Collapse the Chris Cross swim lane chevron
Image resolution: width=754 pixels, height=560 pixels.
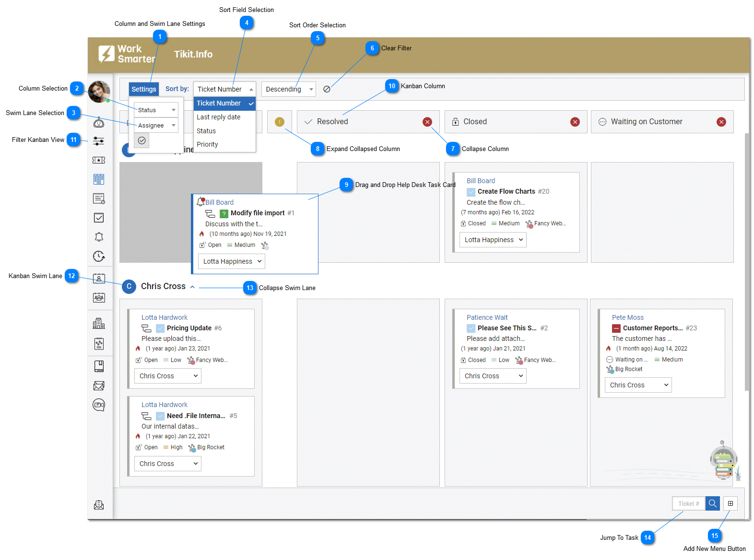[x=192, y=287]
